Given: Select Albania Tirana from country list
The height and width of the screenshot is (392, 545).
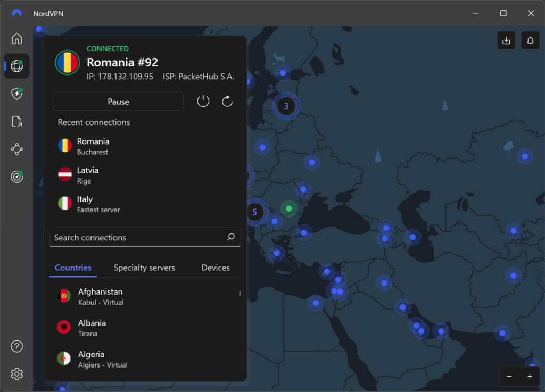Looking at the screenshot, I should (x=145, y=328).
